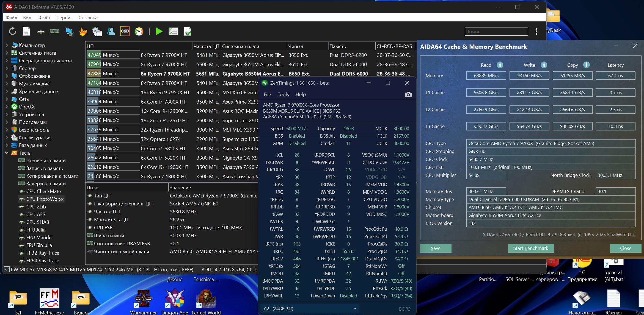Viewport: 644px width, 315px height.
Task: Click the info icon beside Write
Action: (x=544, y=65)
